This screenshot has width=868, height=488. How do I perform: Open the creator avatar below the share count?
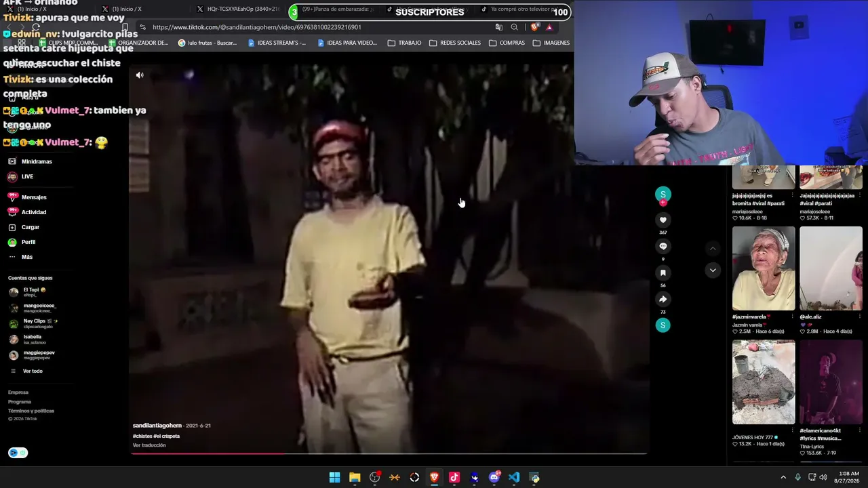point(663,325)
